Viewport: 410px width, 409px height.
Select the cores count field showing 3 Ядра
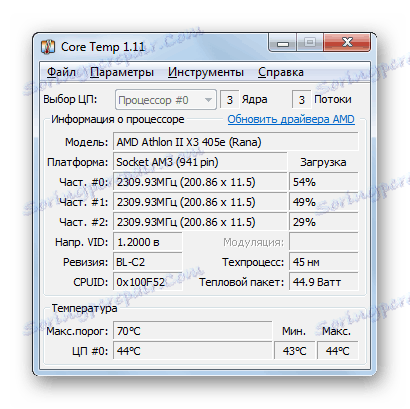[230, 99]
